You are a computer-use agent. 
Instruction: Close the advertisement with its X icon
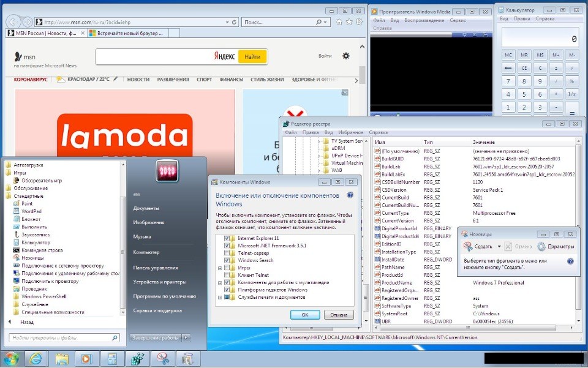pos(345,92)
